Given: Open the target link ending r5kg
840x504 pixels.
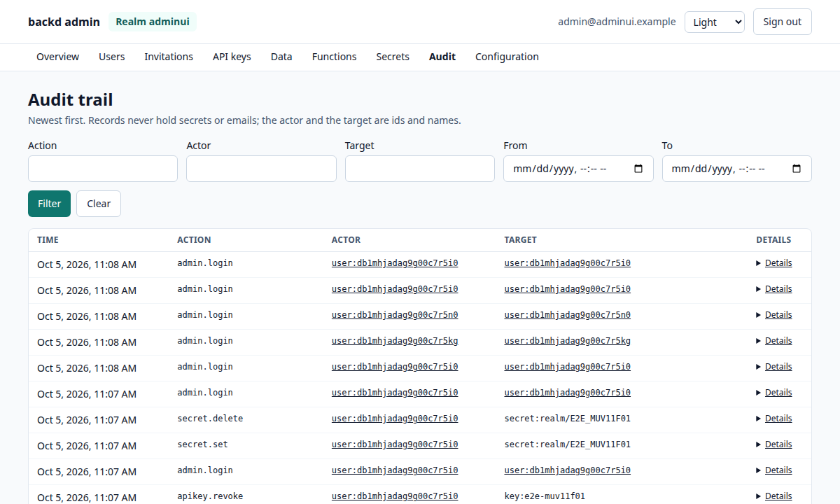Looking at the screenshot, I should (x=568, y=341).
